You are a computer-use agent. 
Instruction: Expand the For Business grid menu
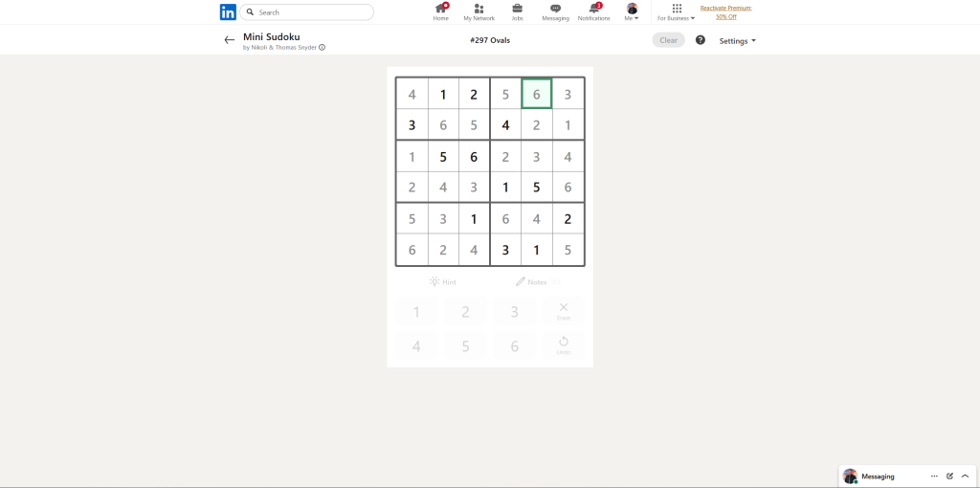[677, 11]
